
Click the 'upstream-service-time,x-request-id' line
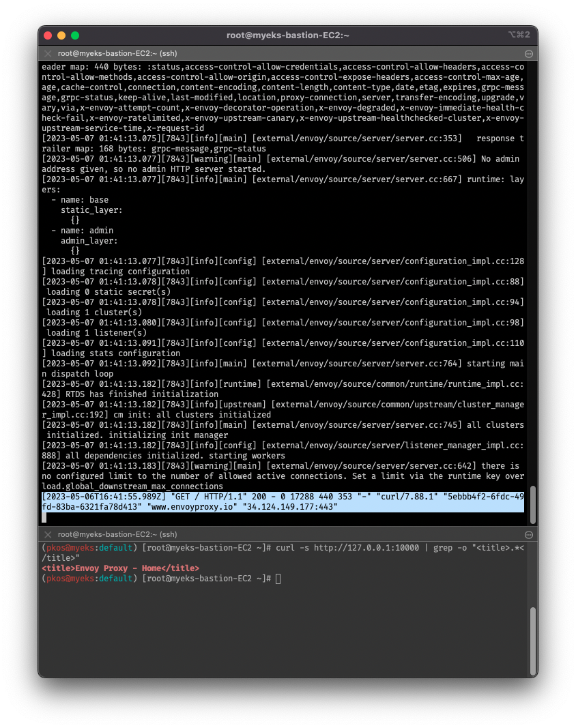click(123, 128)
